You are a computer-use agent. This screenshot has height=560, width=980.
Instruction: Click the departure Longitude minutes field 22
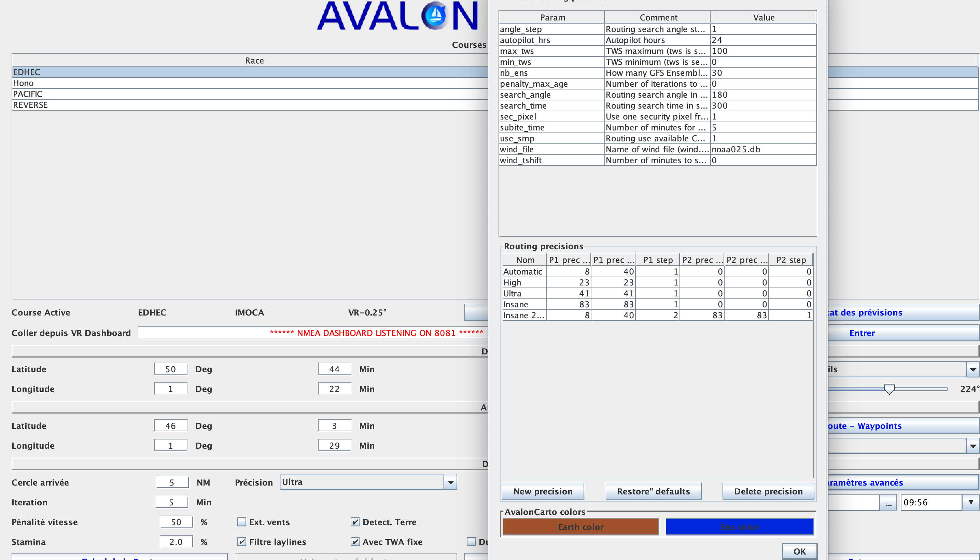click(335, 389)
